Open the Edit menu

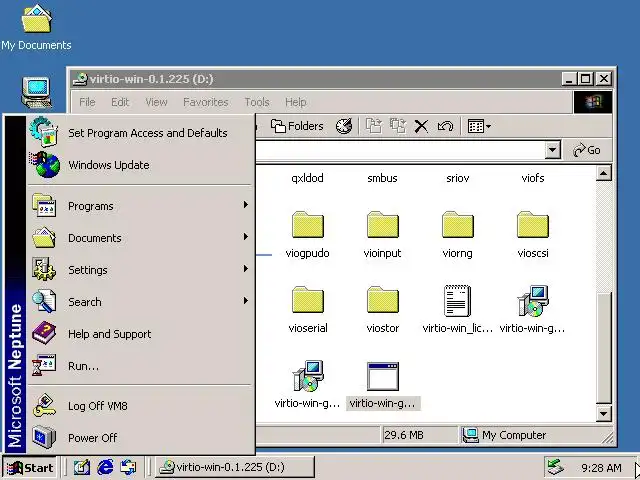coord(120,102)
